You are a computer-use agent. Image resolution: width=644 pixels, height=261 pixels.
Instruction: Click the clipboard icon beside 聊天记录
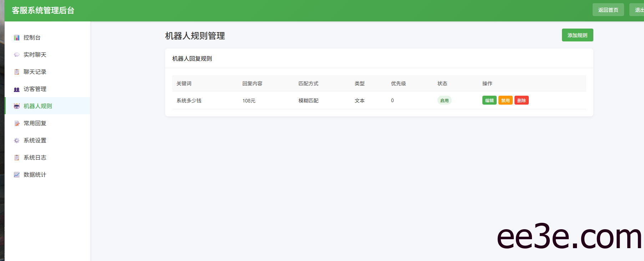[x=16, y=72]
